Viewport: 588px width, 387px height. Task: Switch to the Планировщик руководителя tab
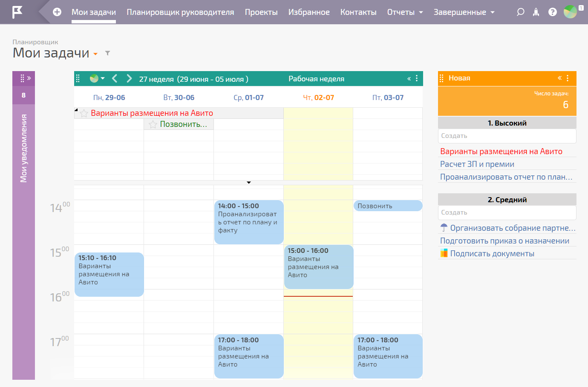tap(180, 12)
